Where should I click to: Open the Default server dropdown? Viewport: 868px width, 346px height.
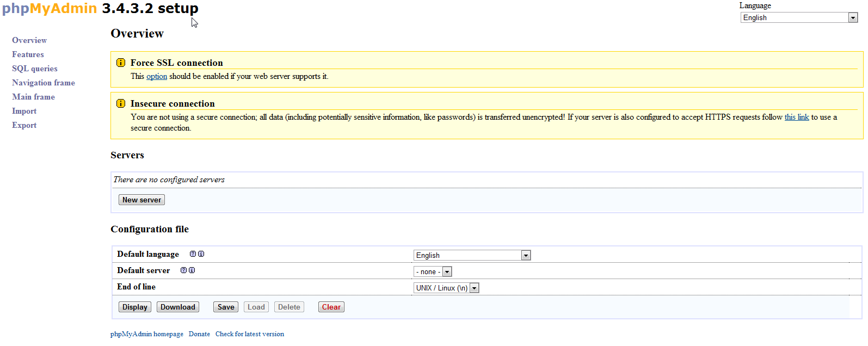coord(433,271)
